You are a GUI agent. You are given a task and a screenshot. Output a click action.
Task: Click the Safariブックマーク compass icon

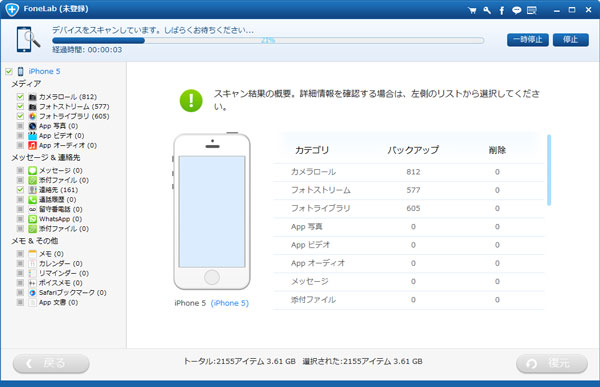click(x=33, y=292)
